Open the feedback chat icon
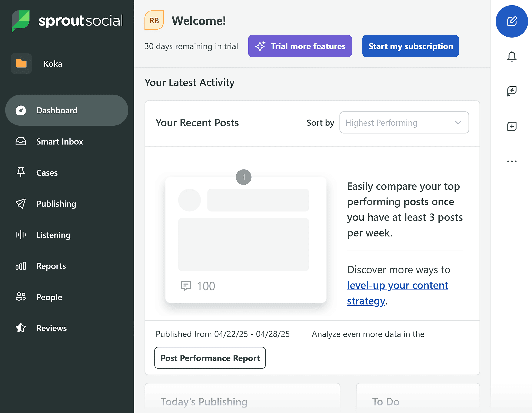 [512, 91]
